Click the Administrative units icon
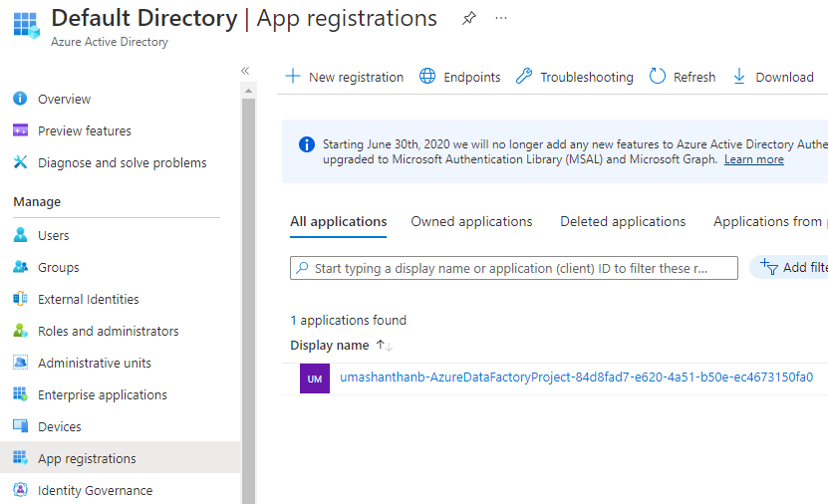 [x=20, y=363]
